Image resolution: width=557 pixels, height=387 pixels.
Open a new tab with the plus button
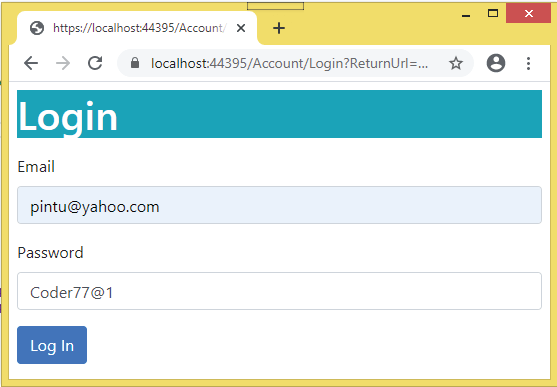pyautogui.click(x=279, y=28)
